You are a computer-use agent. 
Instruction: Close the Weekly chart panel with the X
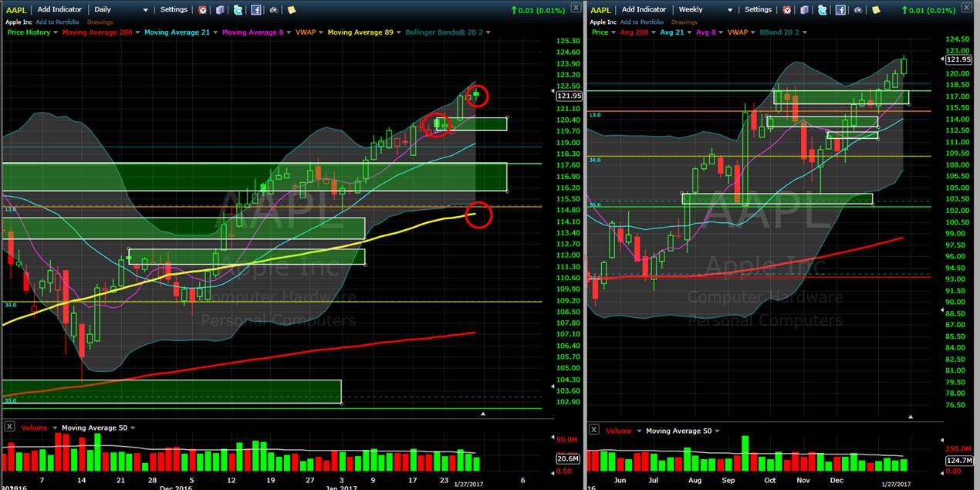click(x=965, y=8)
